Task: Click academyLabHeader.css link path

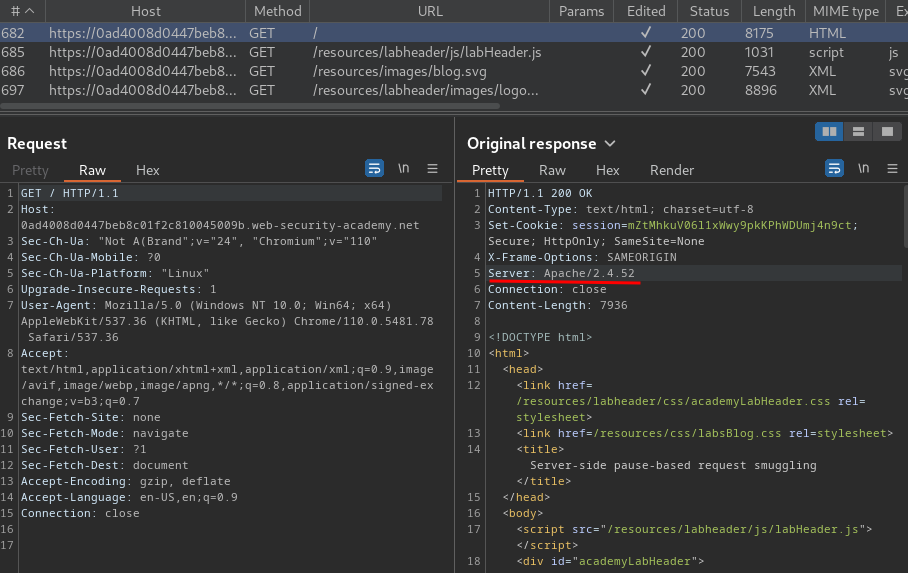Action: [x=673, y=401]
